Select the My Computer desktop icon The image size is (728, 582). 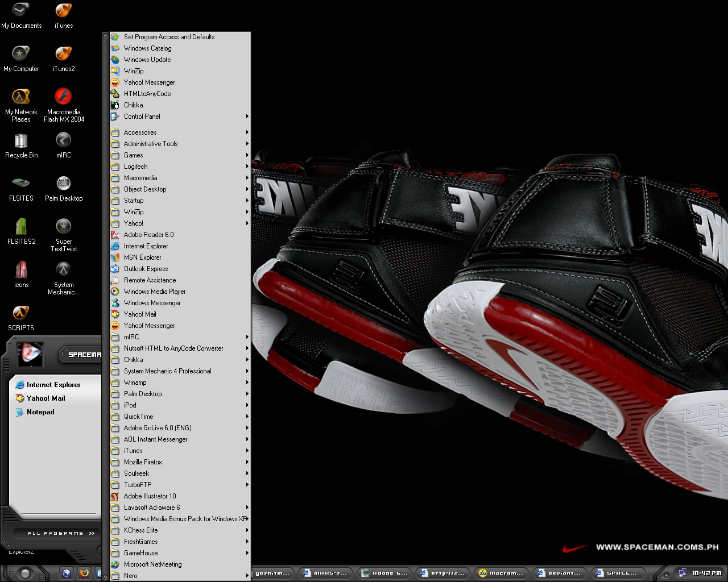(21, 59)
